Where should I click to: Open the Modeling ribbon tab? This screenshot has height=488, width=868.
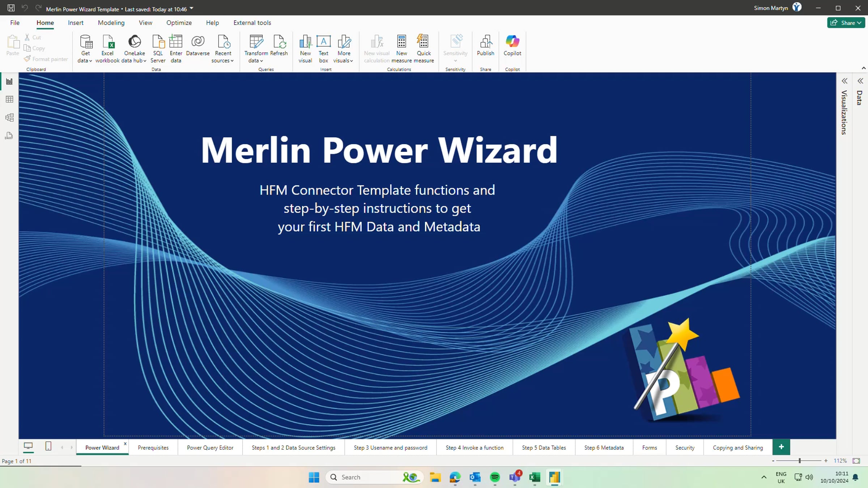(x=111, y=23)
